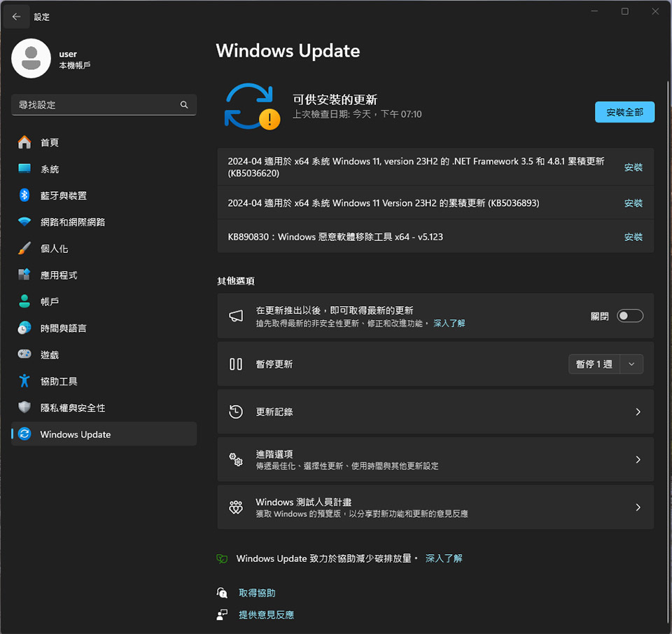
Task: Select 遊戲 in the sidebar
Action: [x=104, y=354]
